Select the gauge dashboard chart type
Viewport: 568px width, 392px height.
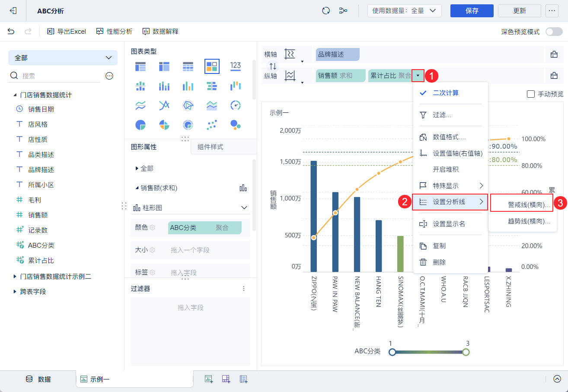pyautogui.click(x=236, y=105)
